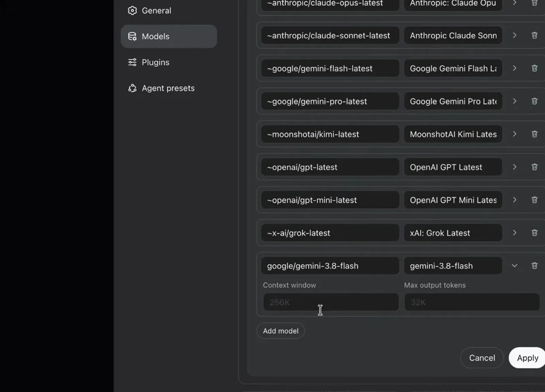
Task: Edit the MoonshotAI Kimi name field
Action: click(453, 134)
